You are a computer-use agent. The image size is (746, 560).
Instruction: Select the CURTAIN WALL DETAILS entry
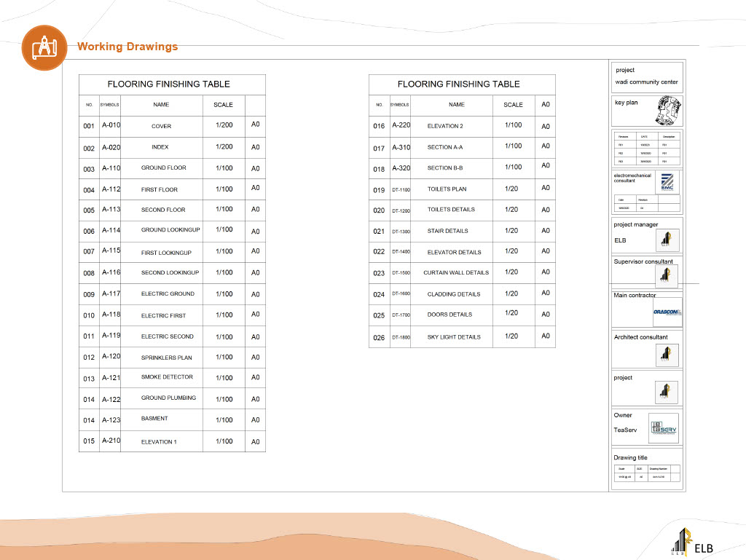(x=456, y=273)
